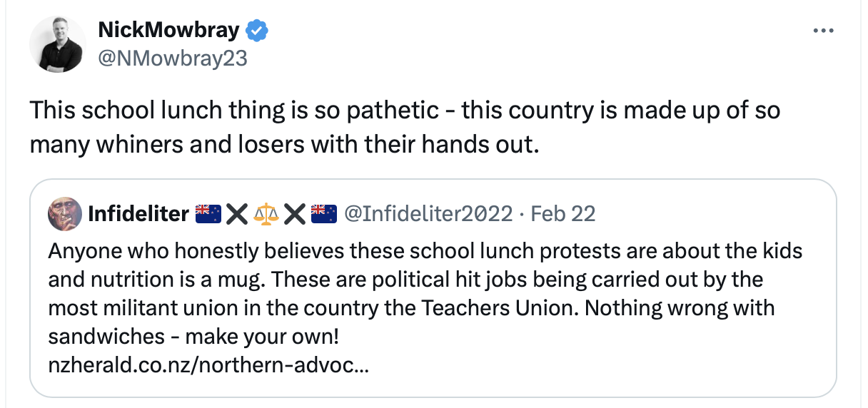
Task: Open the nzherald.co.nz/northern-advoc… link
Action: click(x=208, y=366)
